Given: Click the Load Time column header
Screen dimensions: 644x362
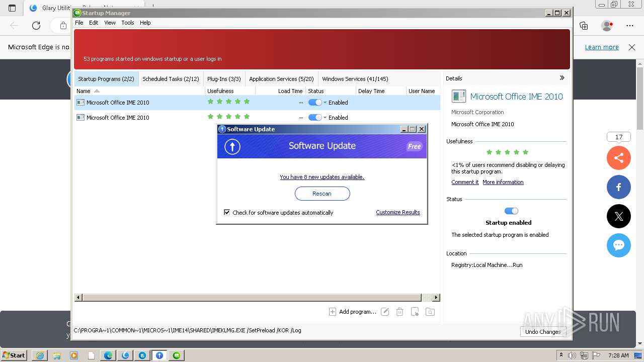Looking at the screenshot, I should [x=280, y=91].
